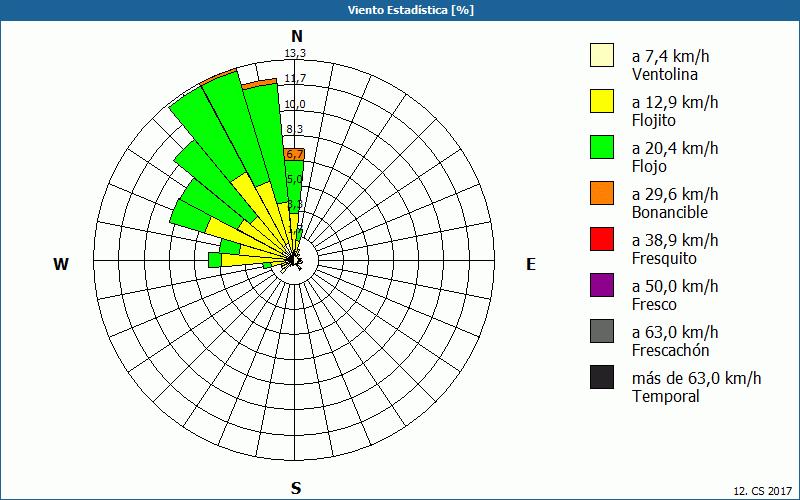Click the 'a 29,6 km/h' legend text
The image size is (800, 500).
(675, 194)
